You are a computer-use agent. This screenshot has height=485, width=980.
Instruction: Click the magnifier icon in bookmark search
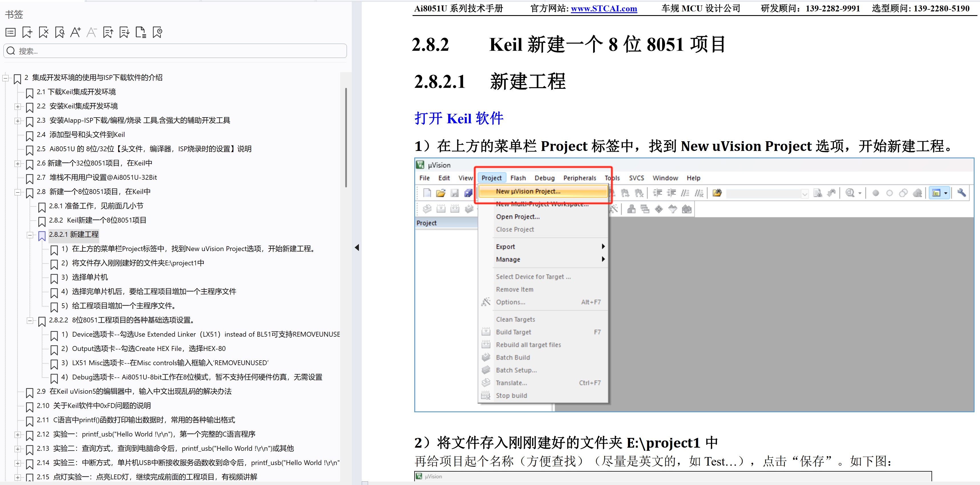pyautogui.click(x=11, y=51)
